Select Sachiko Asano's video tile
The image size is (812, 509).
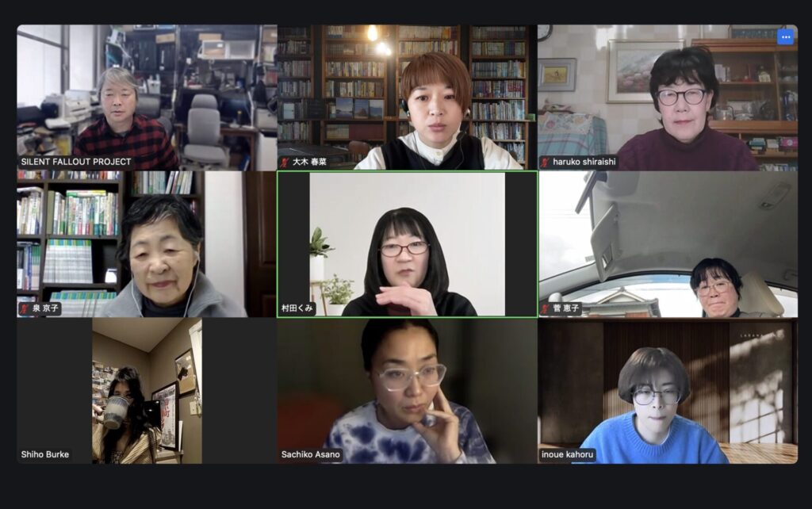point(407,391)
